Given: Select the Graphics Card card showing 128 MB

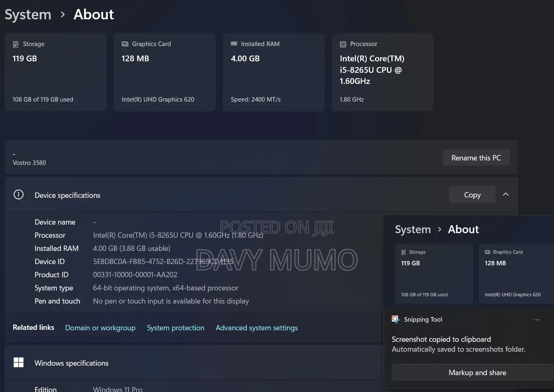Looking at the screenshot, I should click(165, 72).
